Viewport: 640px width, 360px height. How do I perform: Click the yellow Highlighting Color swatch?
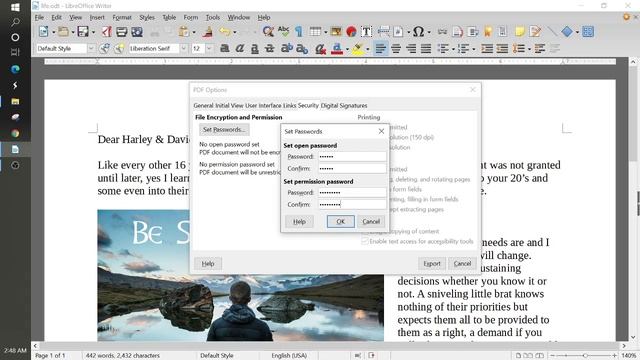tap(358, 49)
